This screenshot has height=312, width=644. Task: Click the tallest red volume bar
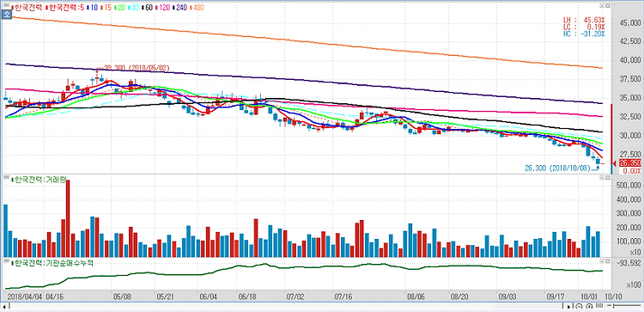coord(68,218)
